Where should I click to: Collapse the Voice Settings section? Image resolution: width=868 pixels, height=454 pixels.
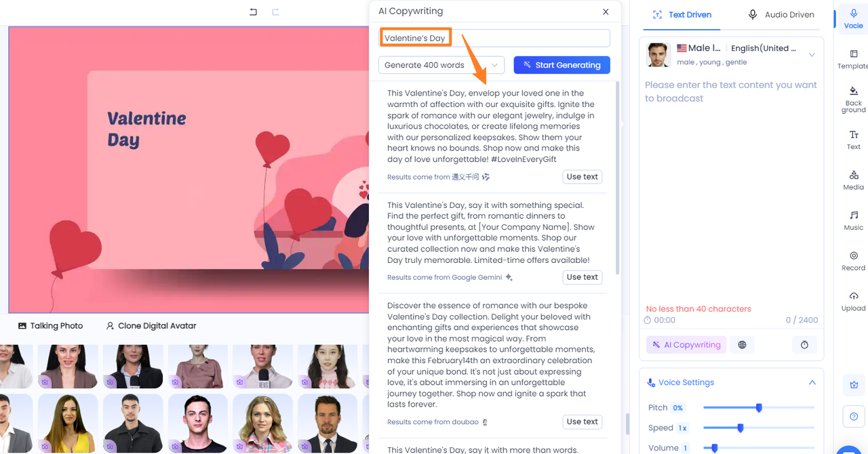(812, 382)
